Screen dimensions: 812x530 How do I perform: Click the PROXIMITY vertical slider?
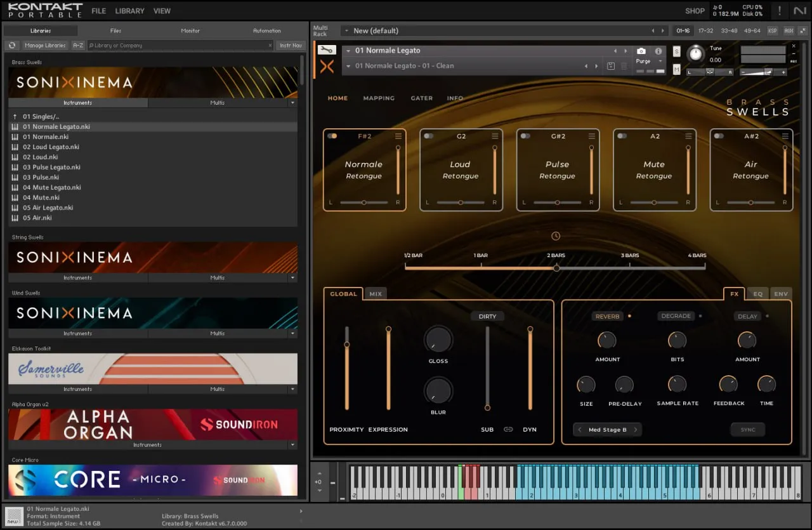coord(347,368)
